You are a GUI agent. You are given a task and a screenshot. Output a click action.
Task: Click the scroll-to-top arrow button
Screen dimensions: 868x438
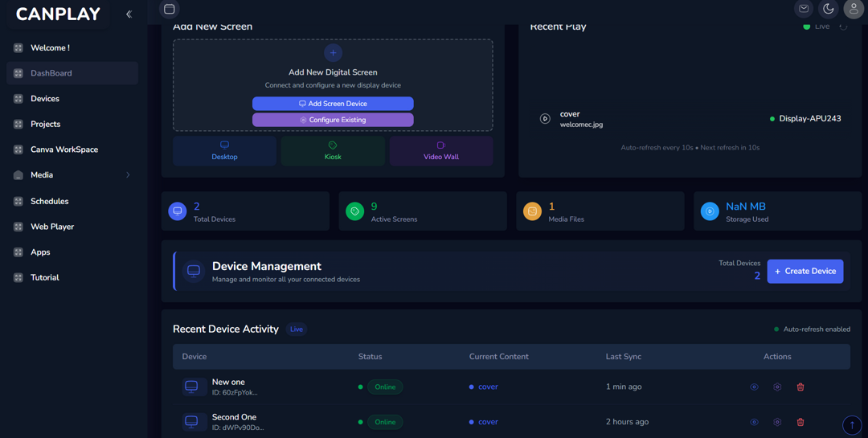pyautogui.click(x=852, y=425)
